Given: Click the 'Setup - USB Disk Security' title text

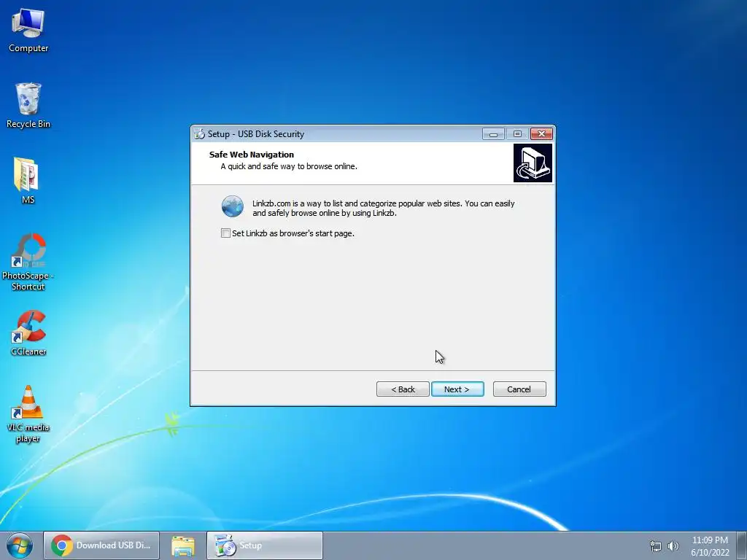Looking at the screenshot, I should (x=256, y=134).
